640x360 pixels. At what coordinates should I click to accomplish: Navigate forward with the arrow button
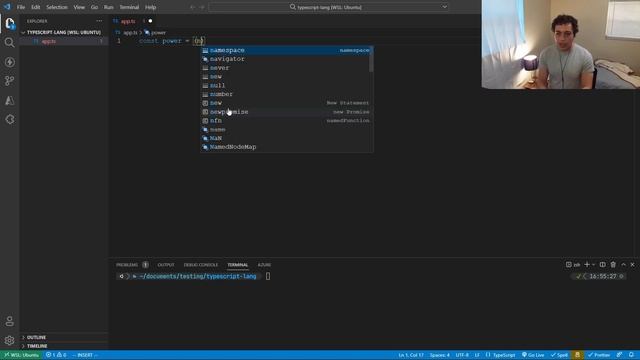coord(202,7)
